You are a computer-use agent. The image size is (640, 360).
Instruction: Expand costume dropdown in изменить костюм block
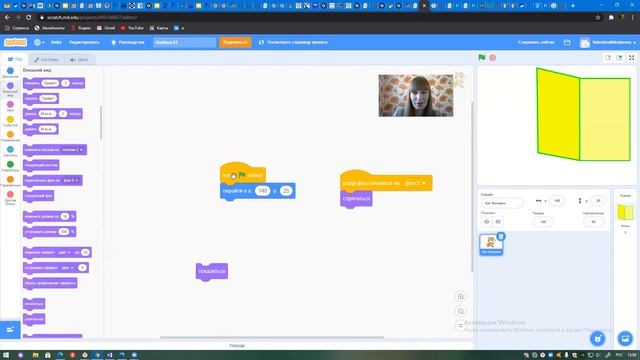73,150
